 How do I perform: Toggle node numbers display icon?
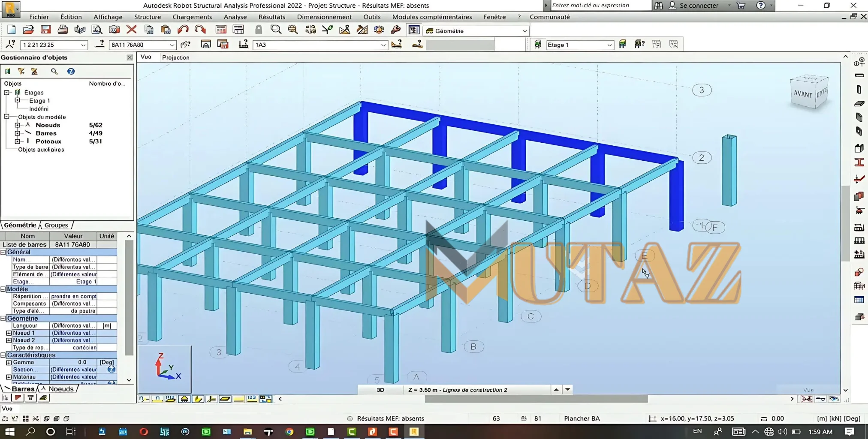click(x=144, y=399)
